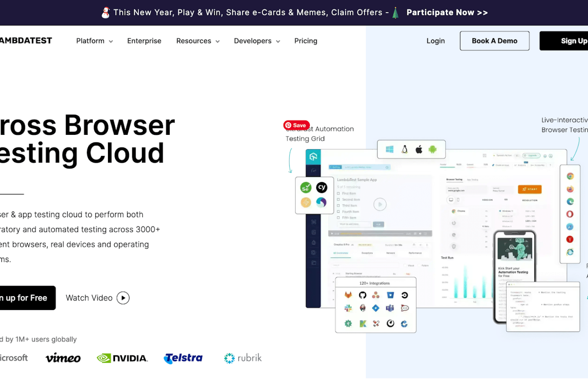
Task: Open the Slack integration icon
Action: [x=348, y=308]
